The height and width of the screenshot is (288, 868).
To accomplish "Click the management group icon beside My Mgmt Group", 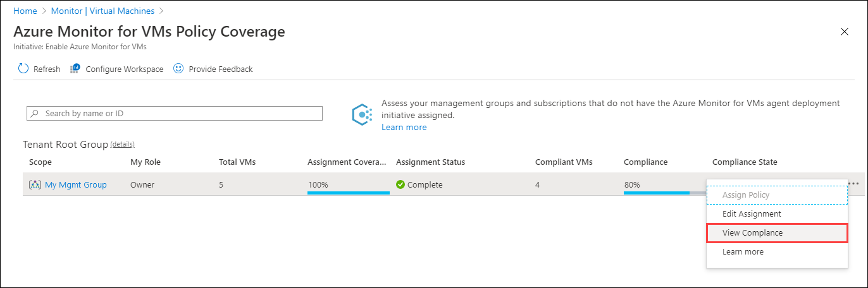I will (x=35, y=185).
